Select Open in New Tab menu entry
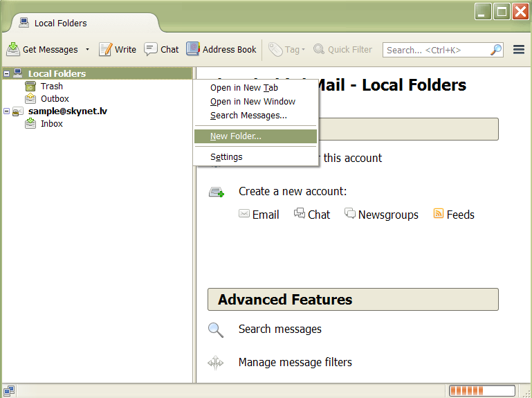 [244, 88]
